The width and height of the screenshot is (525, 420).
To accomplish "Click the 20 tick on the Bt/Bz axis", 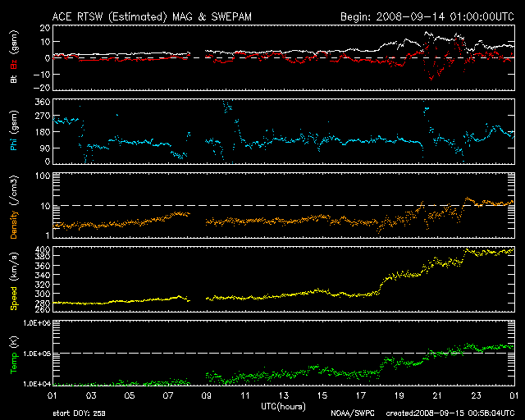I will pos(44,28).
